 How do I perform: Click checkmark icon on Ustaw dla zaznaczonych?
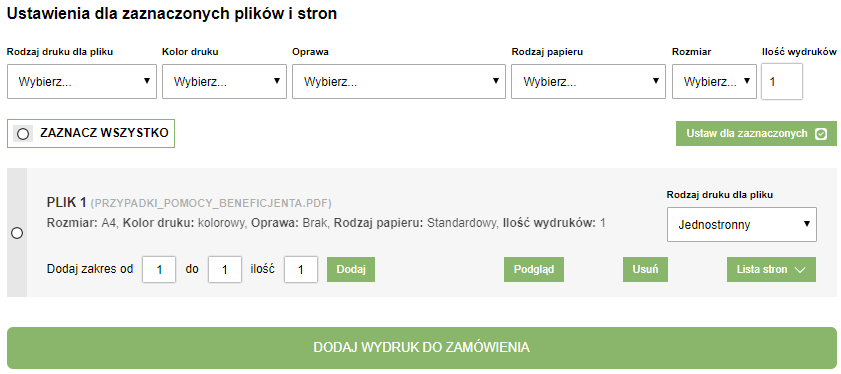point(821,134)
